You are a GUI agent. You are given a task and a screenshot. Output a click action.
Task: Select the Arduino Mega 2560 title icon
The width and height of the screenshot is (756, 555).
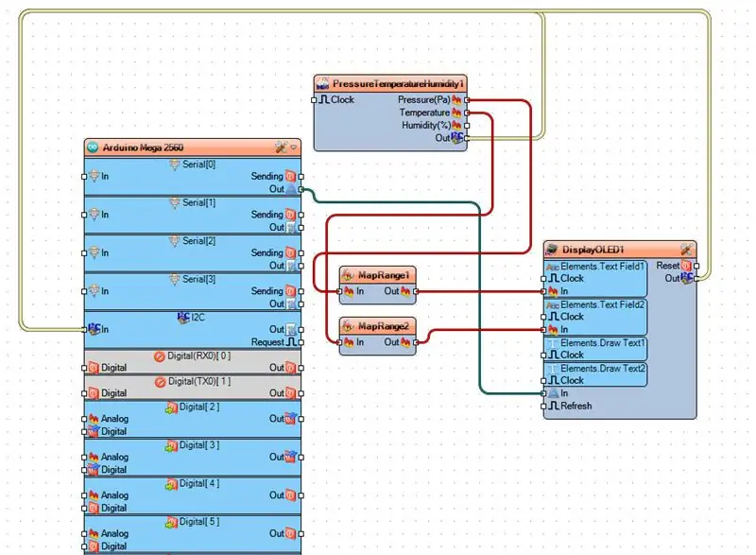(93, 147)
